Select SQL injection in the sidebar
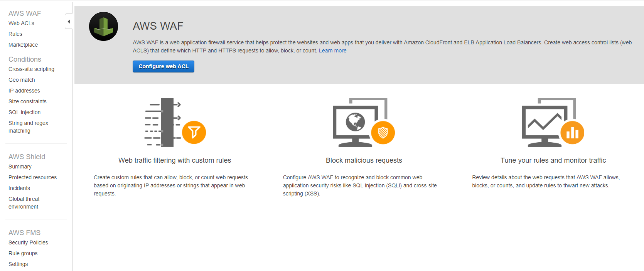 pos(24,112)
